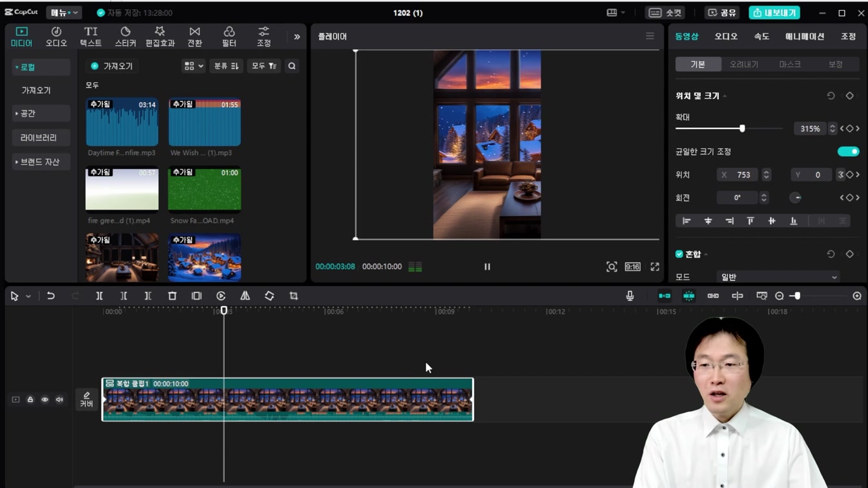Zoom out the timeline with the minus magnifier
This screenshot has height=488, width=868.
point(780,296)
